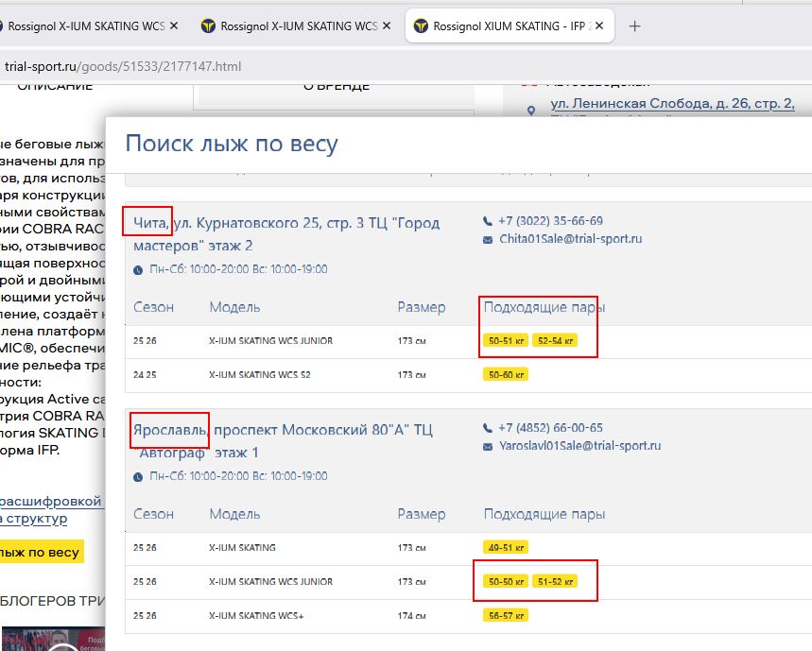Email Chita01Sale@trial-sport.ru
The height and width of the screenshot is (651, 812).
click(x=571, y=239)
